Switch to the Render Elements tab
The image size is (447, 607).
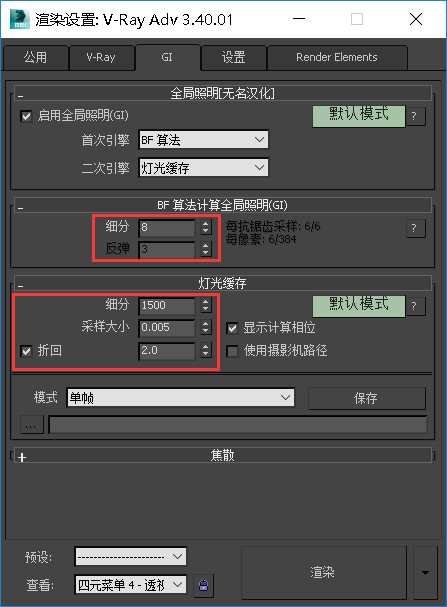(336, 58)
